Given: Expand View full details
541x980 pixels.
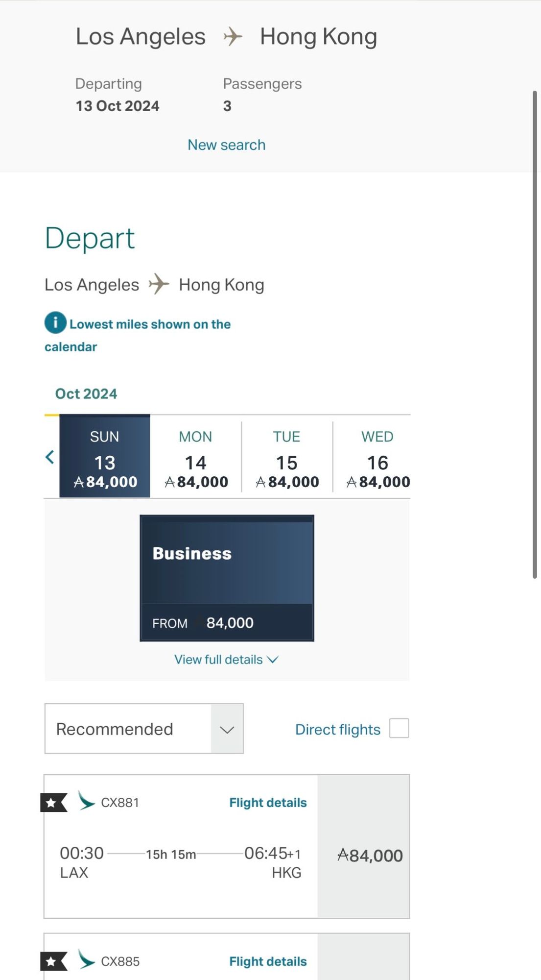Looking at the screenshot, I should coord(226,660).
